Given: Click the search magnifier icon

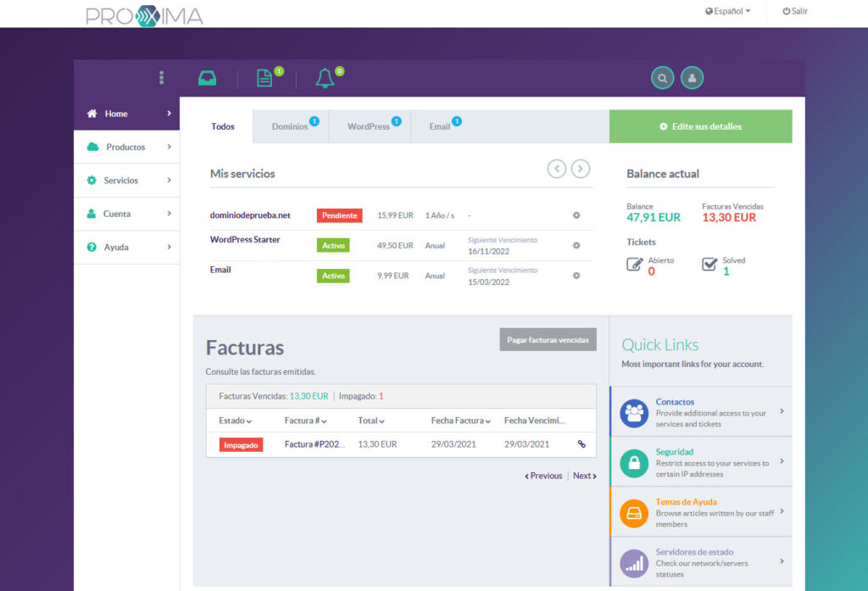Looking at the screenshot, I should point(662,78).
